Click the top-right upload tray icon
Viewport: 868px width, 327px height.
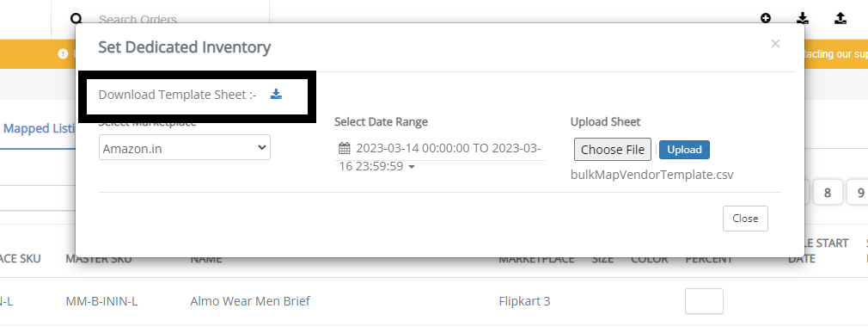tap(840, 18)
